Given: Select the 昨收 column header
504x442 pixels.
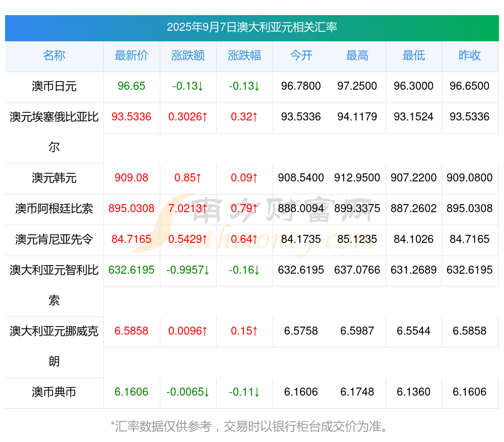Looking at the screenshot, I should (x=470, y=55).
